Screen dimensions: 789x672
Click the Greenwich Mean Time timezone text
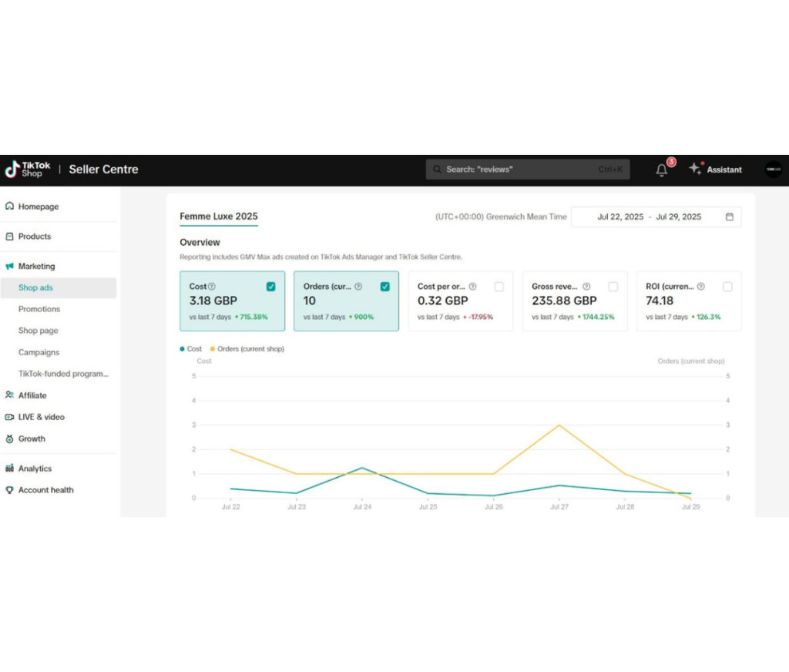point(501,217)
